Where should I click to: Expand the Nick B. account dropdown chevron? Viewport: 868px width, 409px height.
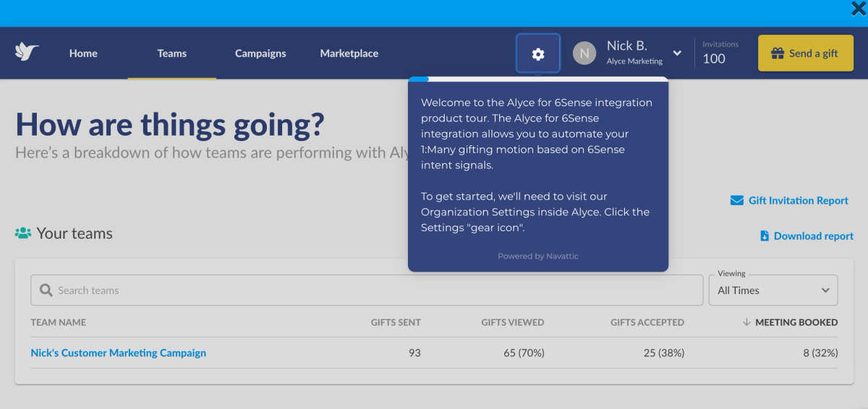[677, 53]
